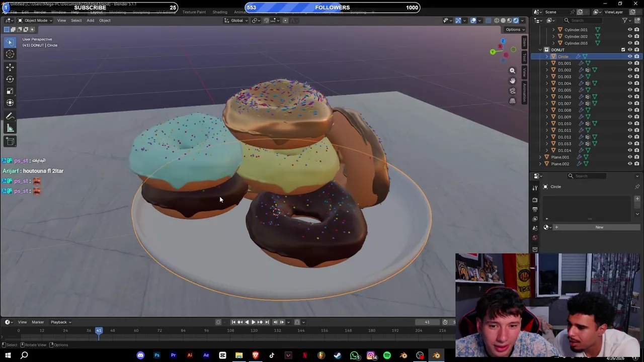Switch to solid viewport shading
This screenshot has height=362, width=644.
coord(503,21)
